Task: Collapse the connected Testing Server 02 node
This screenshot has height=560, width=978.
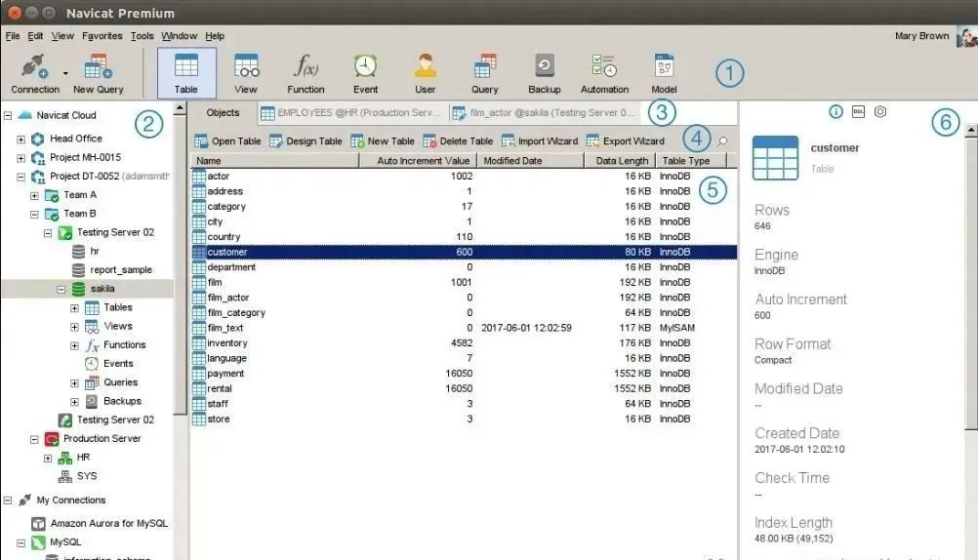Action: pyautogui.click(x=48, y=232)
